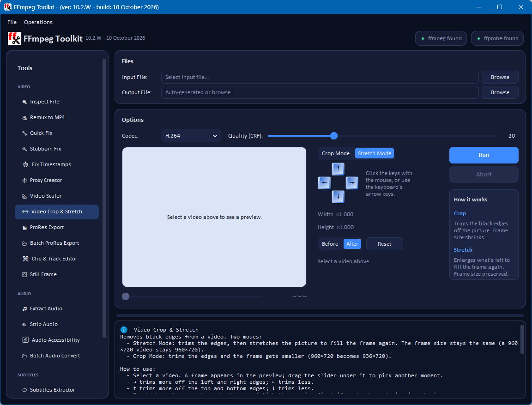532x405 pixels.
Task: Reset the crop and stretch values
Action: tap(384, 244)
